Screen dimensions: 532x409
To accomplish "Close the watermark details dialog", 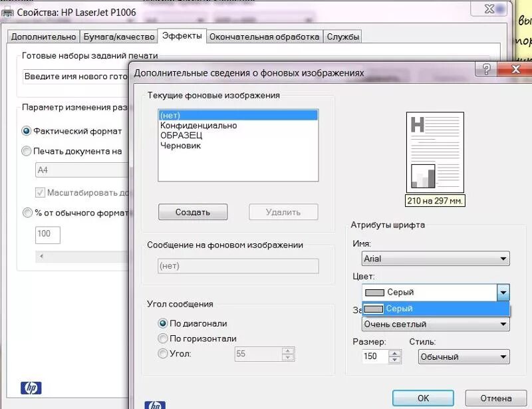I will tap(515, 69).
